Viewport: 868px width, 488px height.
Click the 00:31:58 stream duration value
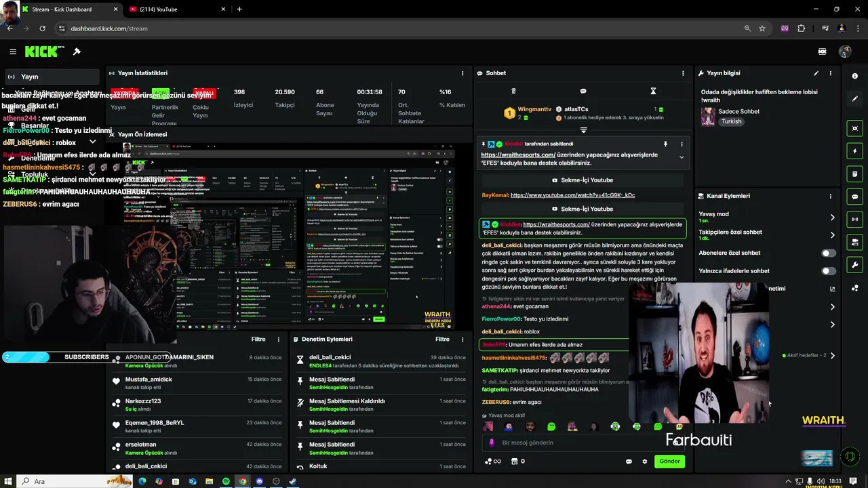[x=370, y=92]
